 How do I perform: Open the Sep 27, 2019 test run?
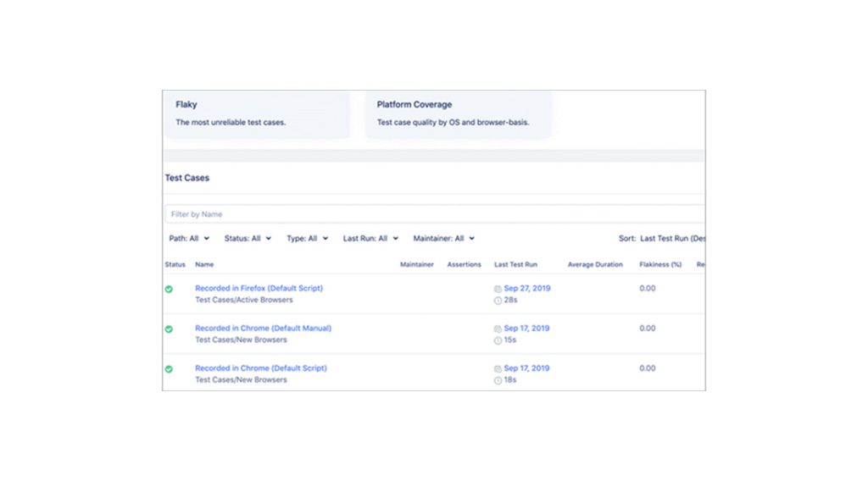click(527, 288)
